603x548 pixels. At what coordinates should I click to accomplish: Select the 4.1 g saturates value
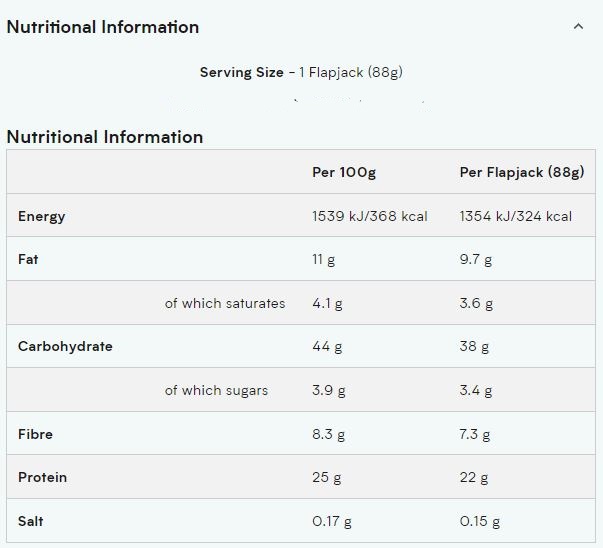point(329,303)
